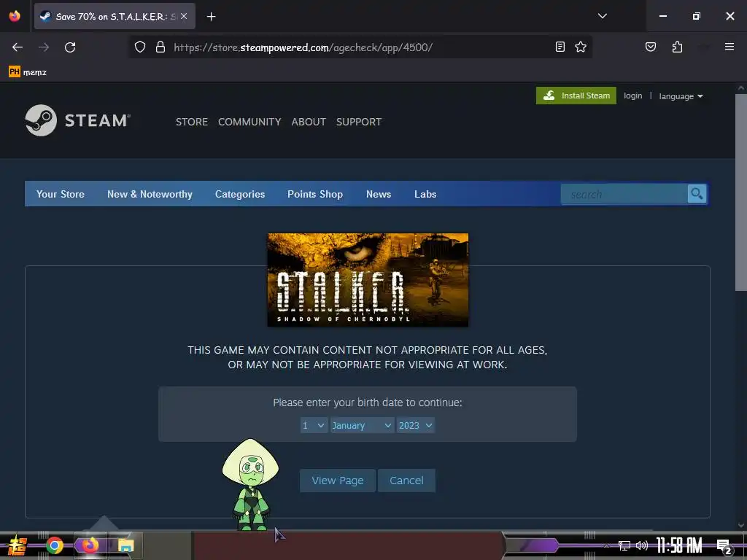Open the Start menu icon in taskbar

click(x=18, y=545)
